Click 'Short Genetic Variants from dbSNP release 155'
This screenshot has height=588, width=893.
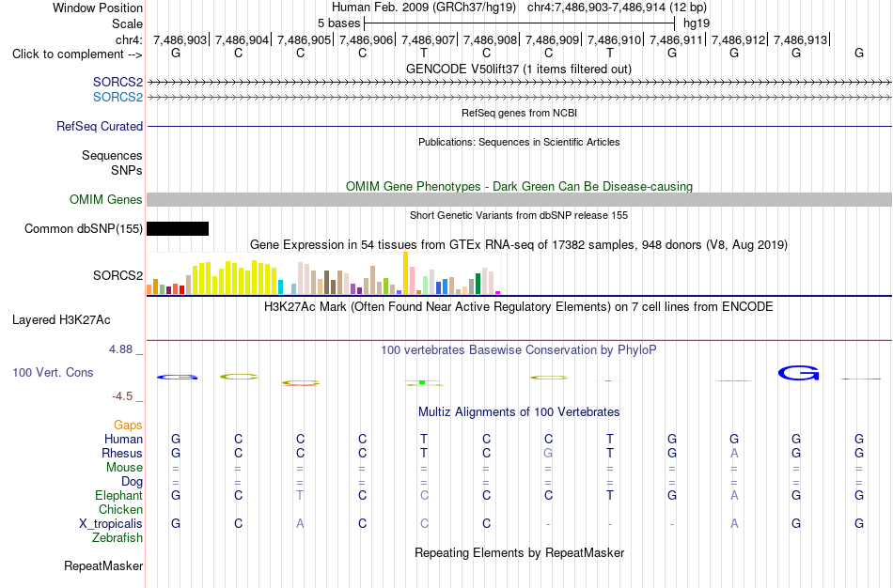(519, 215)
